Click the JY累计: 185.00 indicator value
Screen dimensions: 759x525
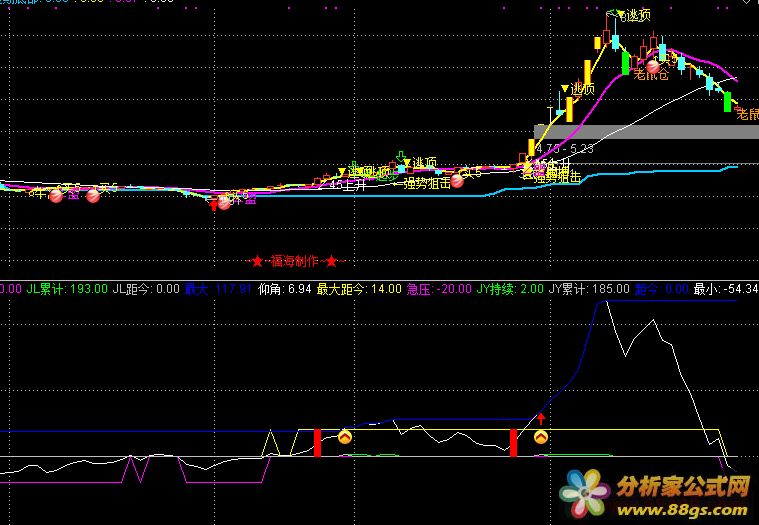click(589, 289)
